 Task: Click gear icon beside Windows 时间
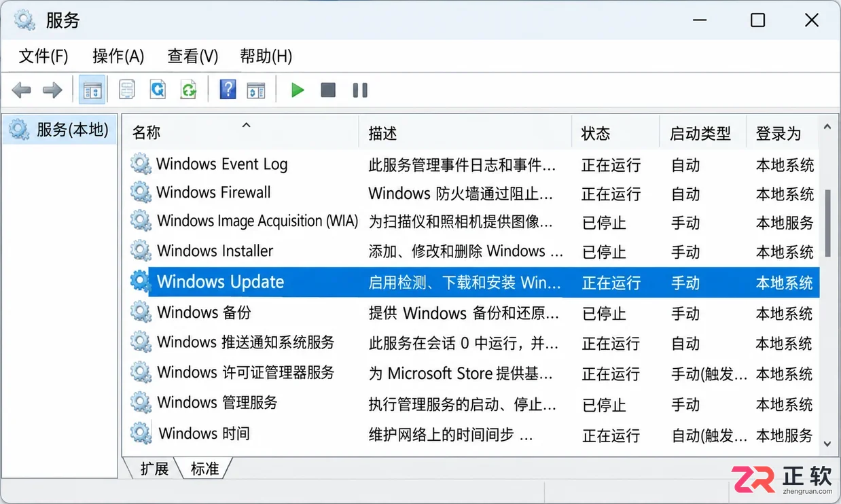[141, 433]
